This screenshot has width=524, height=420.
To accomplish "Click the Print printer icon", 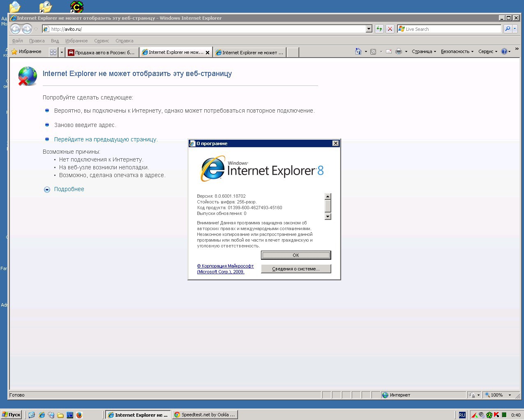I will pos(398,52).
